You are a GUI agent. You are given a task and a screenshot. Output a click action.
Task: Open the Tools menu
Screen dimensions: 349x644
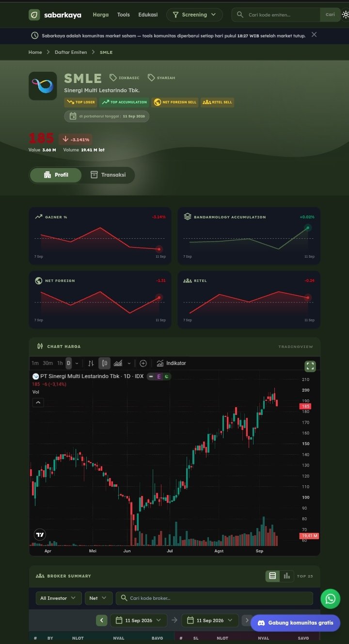(x=124, y=15)
